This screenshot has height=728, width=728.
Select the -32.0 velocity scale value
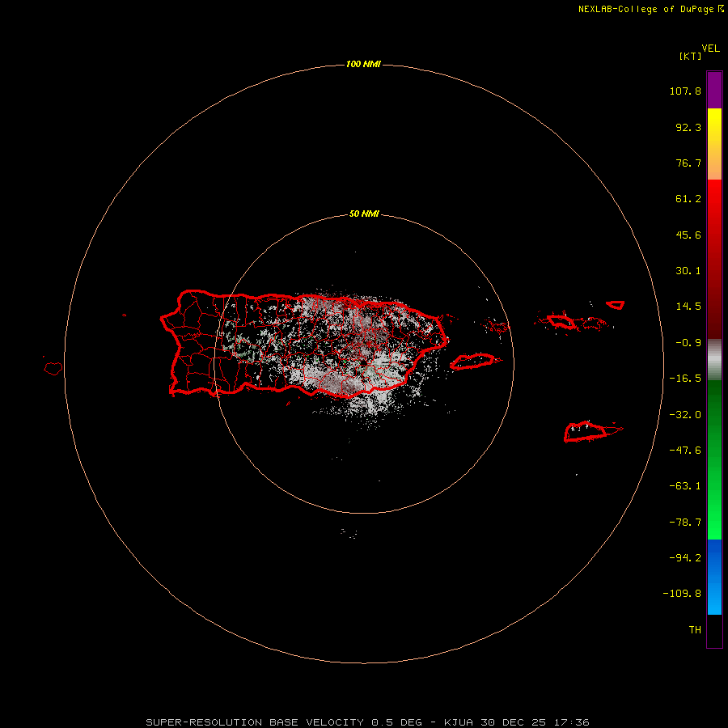(685, 415)
